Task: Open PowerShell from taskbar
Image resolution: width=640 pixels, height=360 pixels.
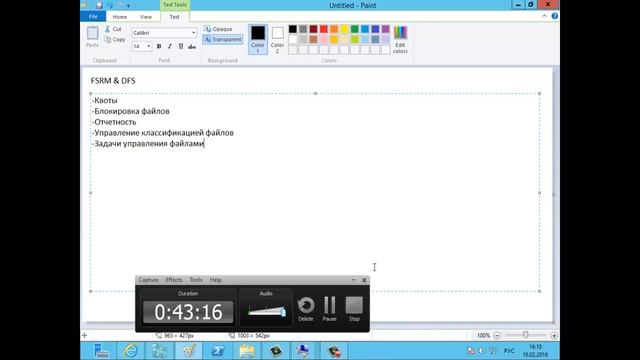Action: pos(218,351)
